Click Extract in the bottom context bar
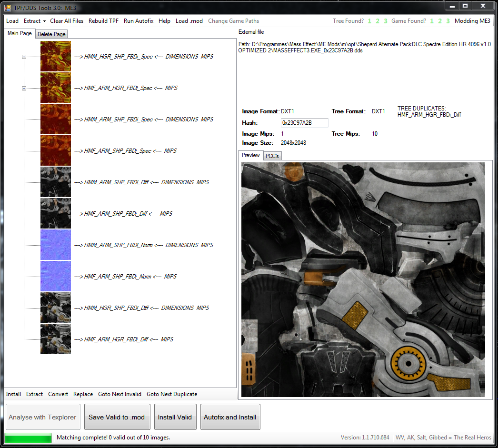 point(34,394)
